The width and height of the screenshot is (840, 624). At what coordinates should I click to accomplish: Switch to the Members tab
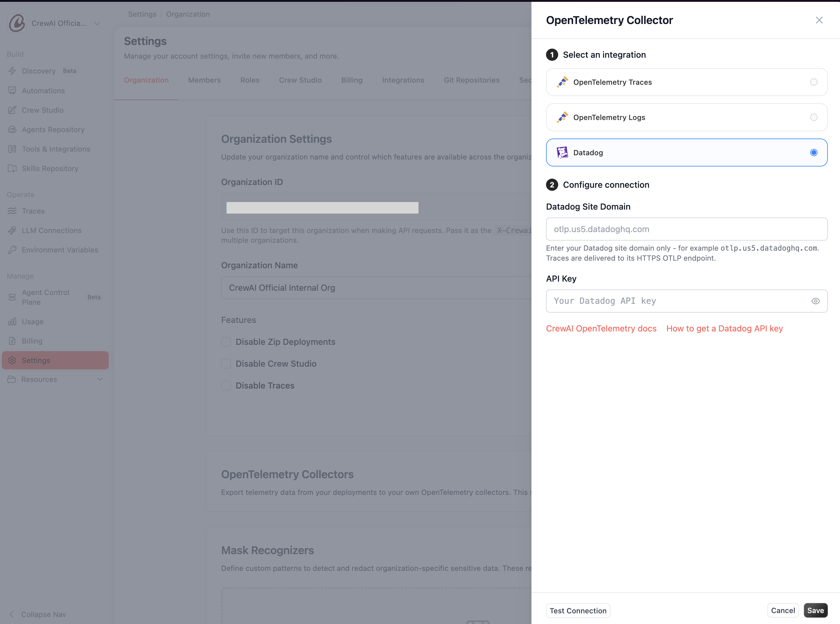click(204, 80)
